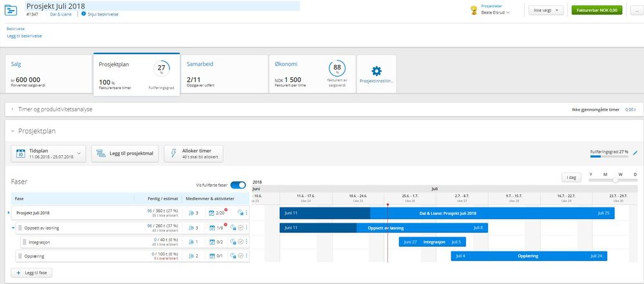Switch to the Samarbeid tab card
The image size is (644, 284).
[225, 74]
